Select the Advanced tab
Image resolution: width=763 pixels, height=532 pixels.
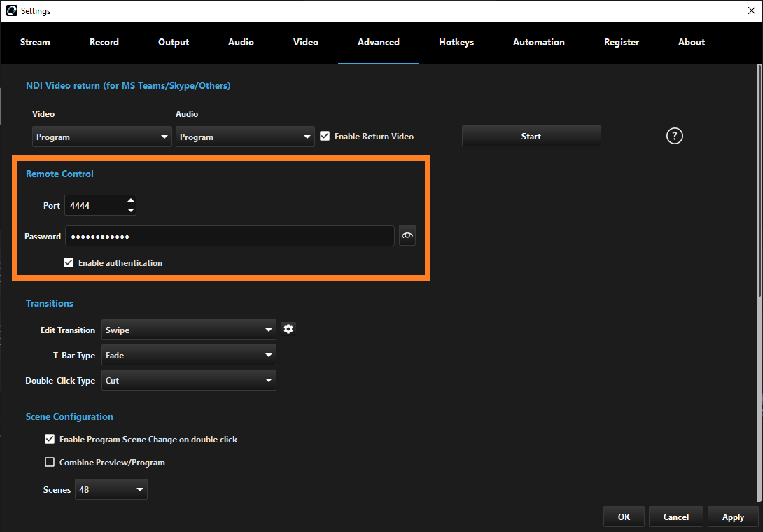point(379,42)
